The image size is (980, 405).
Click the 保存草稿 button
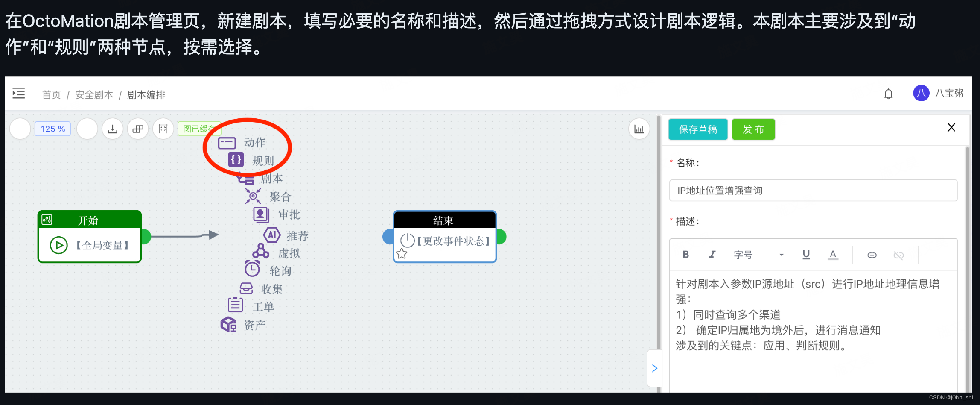point(698,129)
